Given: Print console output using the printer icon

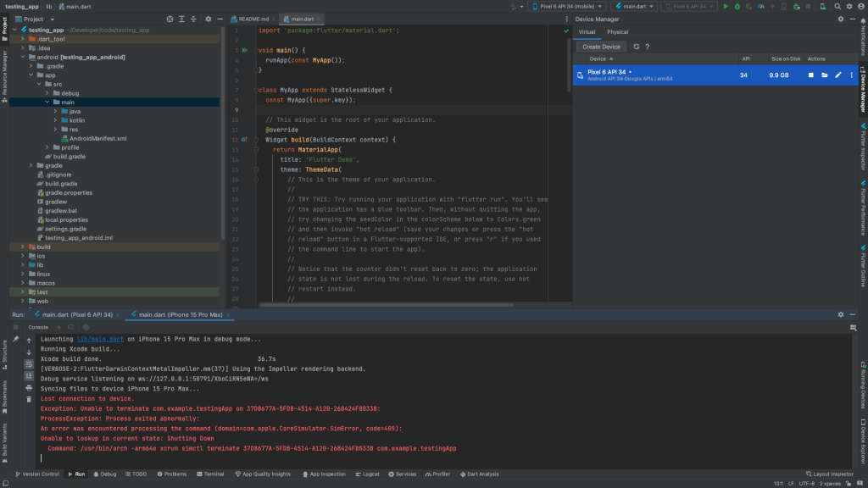Looking at the screenshot, I should point(29,387).
